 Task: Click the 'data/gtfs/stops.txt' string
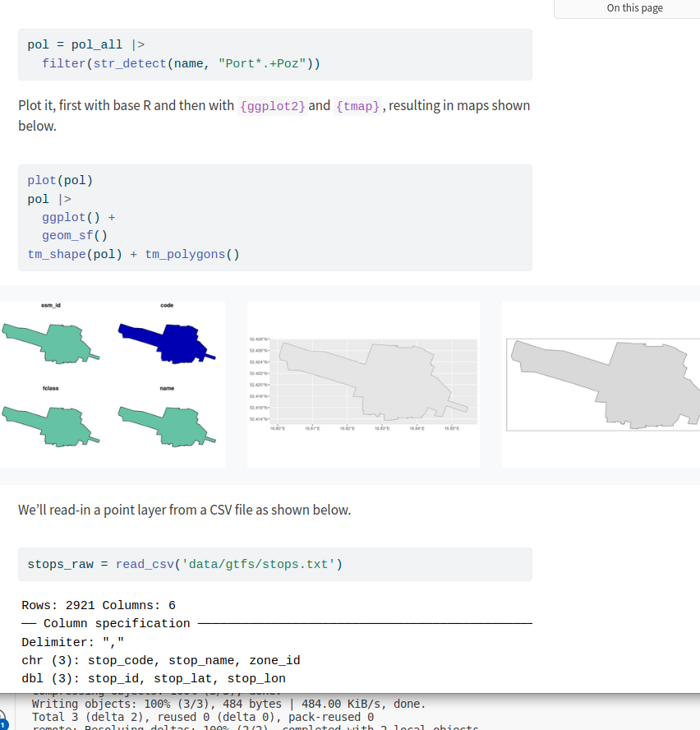(258, 564)
